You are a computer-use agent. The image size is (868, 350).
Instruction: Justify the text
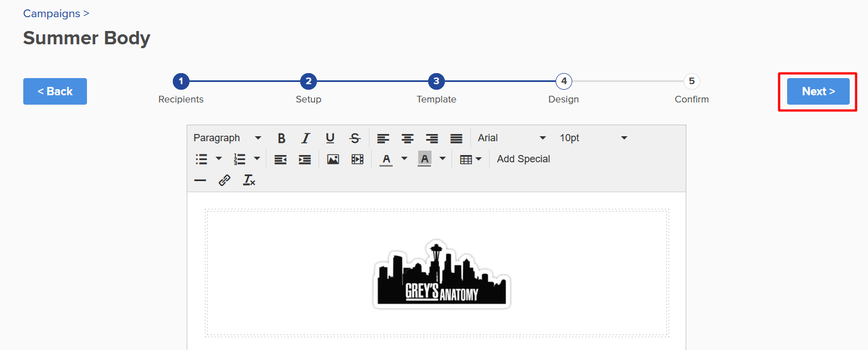(456, 138)
